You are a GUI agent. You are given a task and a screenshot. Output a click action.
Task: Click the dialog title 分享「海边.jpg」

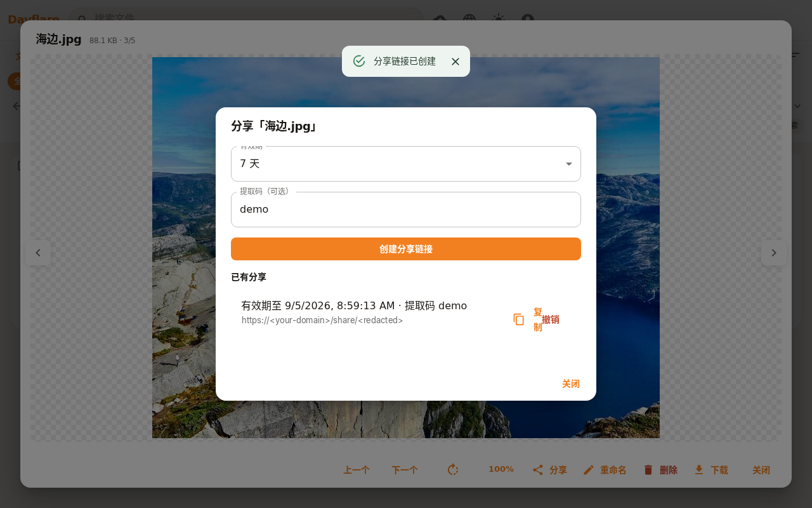tap(274, 126)
